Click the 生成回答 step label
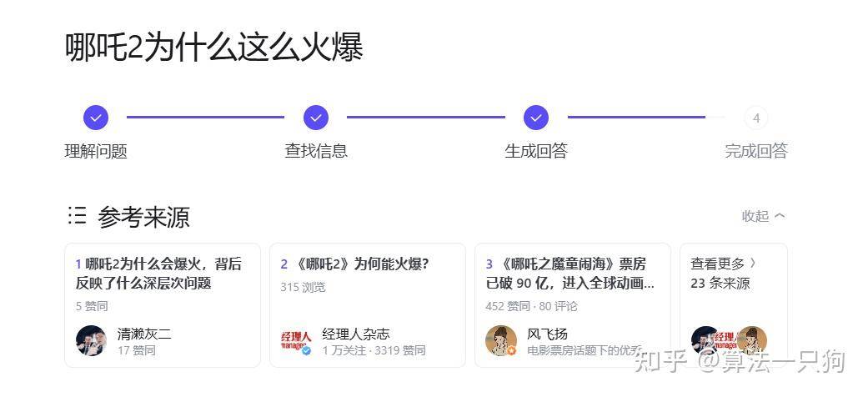Viewport: 868px width, 397px height. click(x=536, y=151)
